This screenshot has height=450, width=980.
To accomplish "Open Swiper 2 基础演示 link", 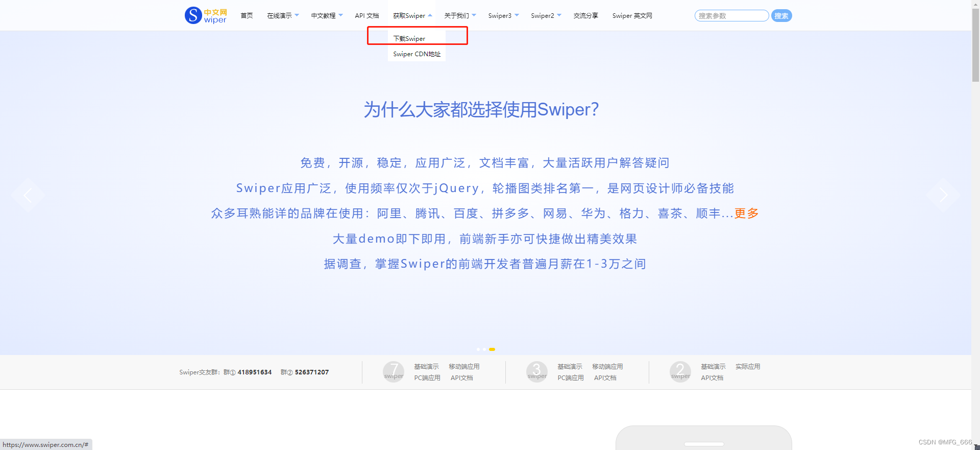I will (713, 367).
